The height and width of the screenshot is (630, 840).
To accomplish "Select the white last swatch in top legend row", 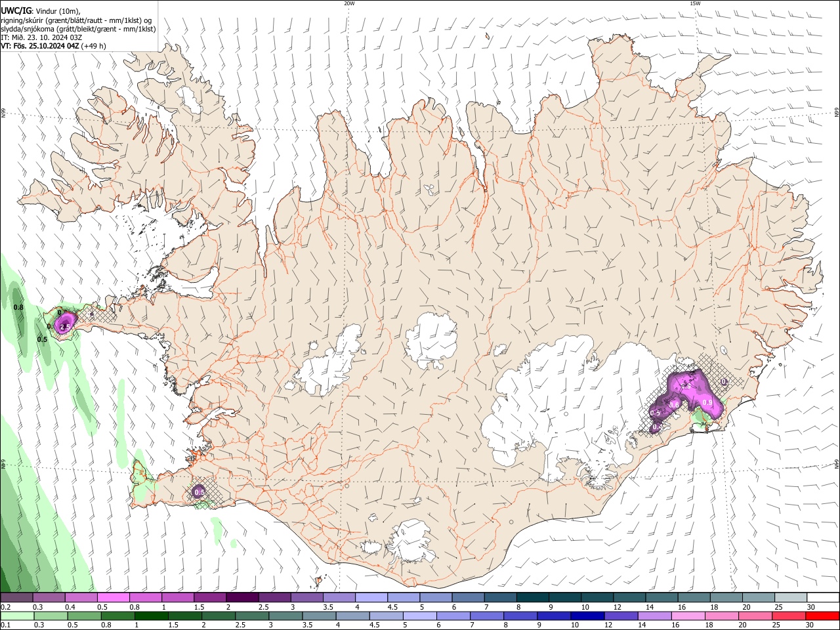I will (823, 598).
